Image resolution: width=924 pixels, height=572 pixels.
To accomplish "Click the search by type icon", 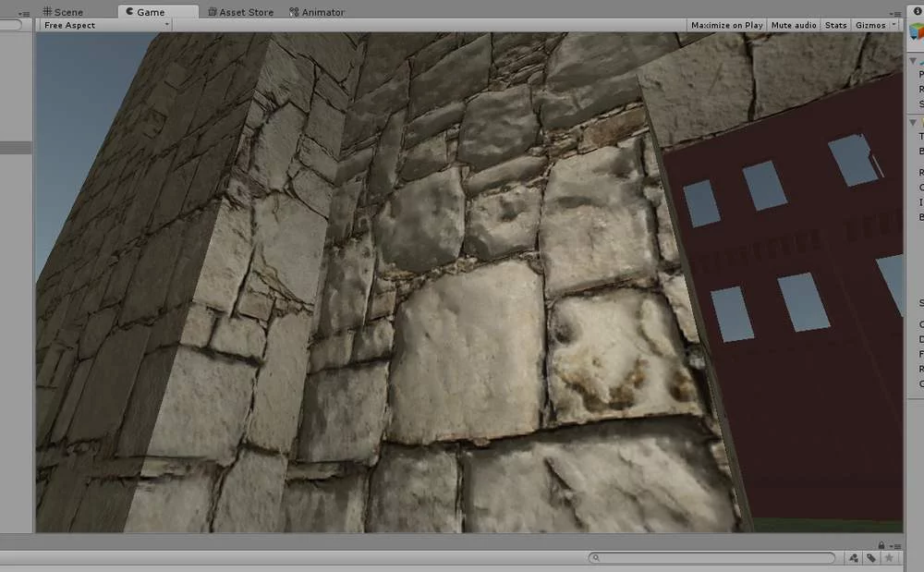I will coord(854,558).
